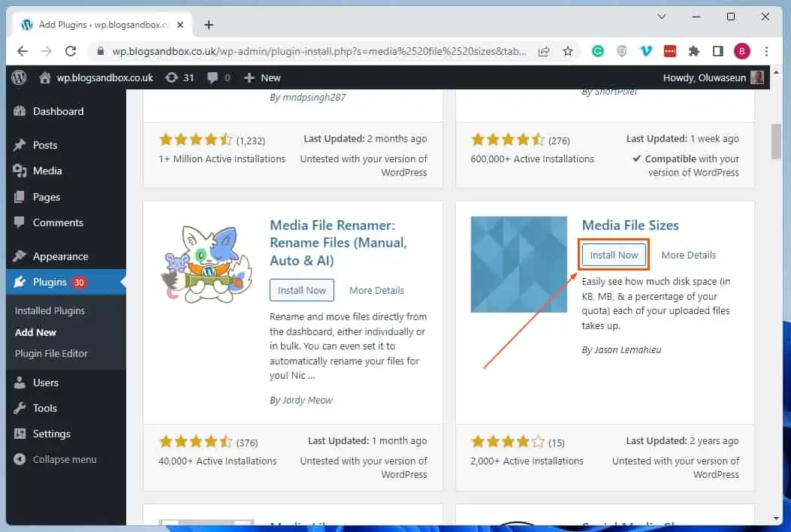Open the Media File Sizes title link
Screen dimensions: 791x532
[630, 225]
